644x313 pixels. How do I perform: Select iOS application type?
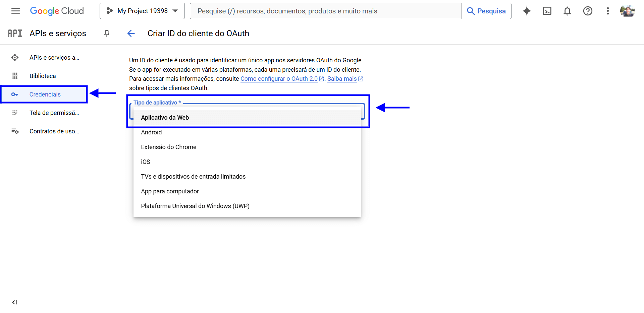click(x=247, y=162)
